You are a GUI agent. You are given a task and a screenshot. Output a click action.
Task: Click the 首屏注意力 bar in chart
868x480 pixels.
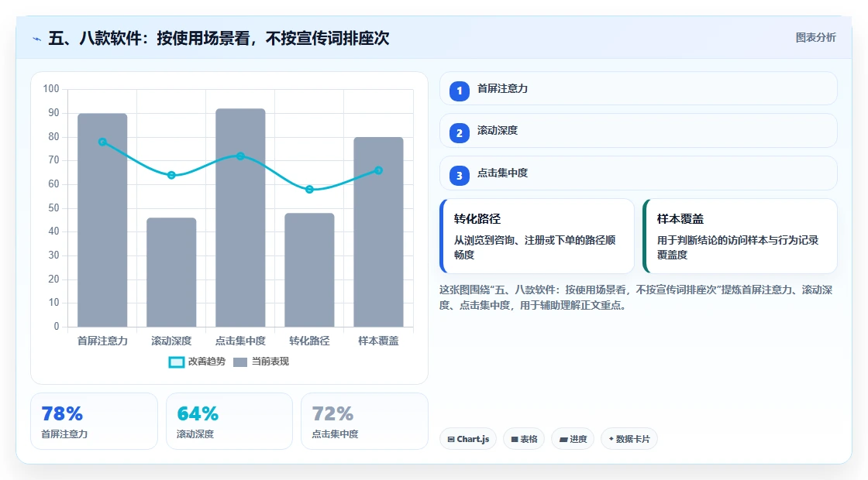tap(102, 220)
